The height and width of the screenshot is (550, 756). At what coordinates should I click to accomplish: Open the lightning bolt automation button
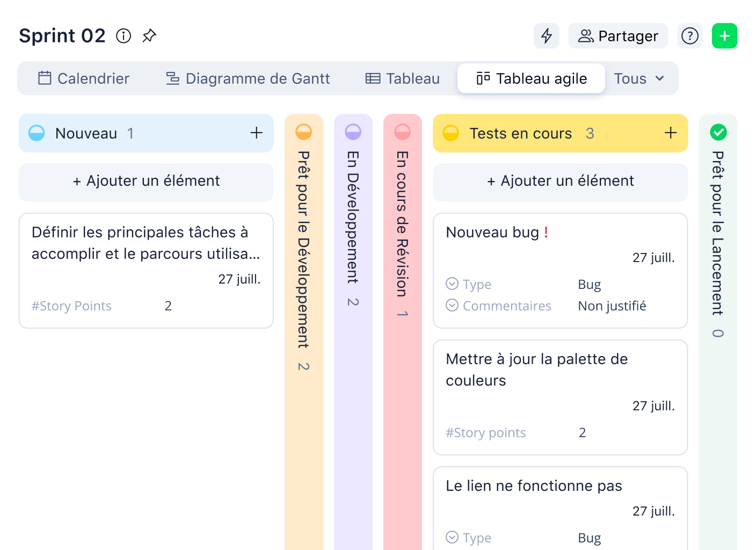click(x=547, y=36)
